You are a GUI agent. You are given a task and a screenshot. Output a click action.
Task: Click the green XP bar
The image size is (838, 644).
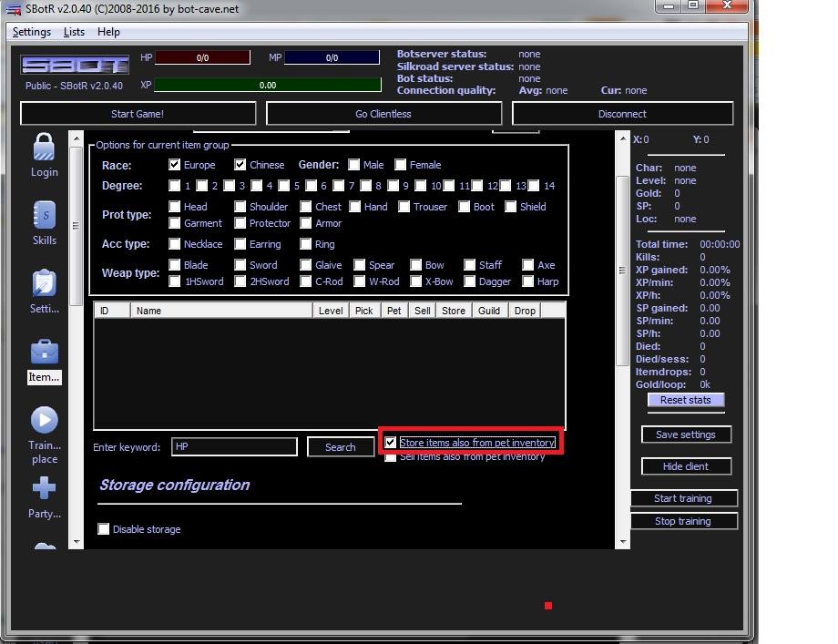pos(268,85)
